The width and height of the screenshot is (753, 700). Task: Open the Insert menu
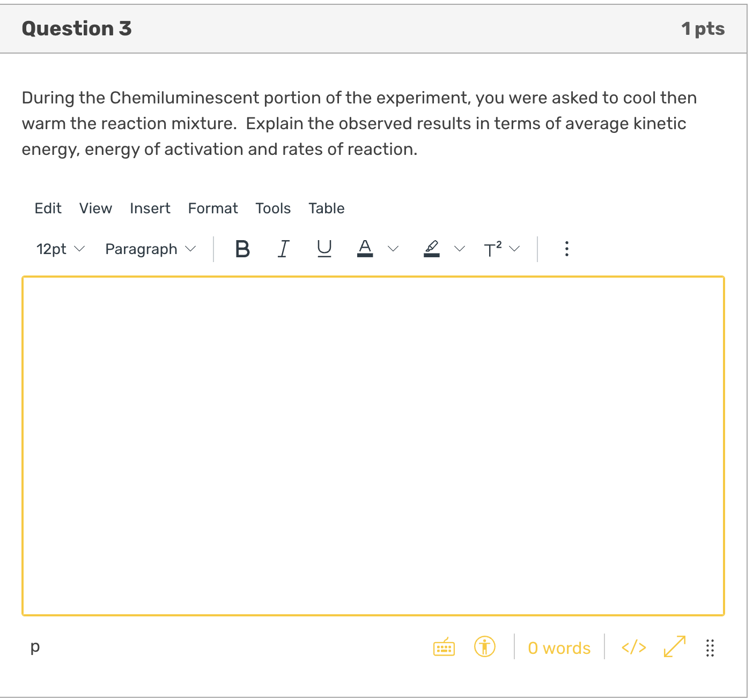[x=150, y=208]
